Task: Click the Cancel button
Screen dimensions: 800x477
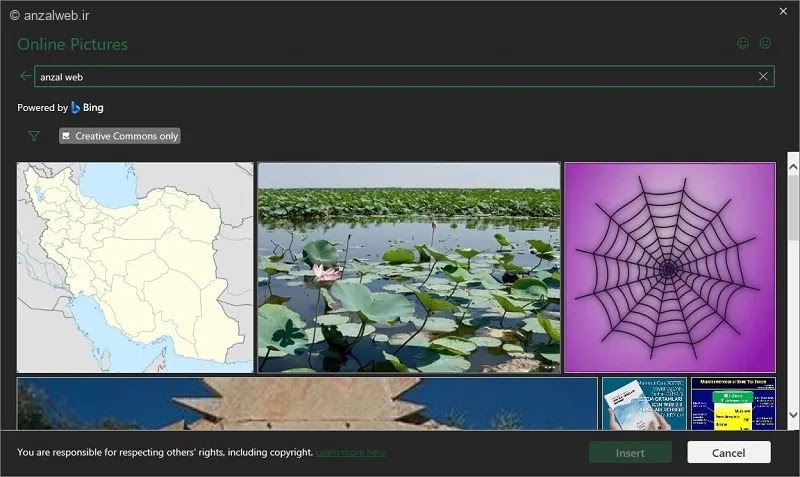Action: coord(729,453)
